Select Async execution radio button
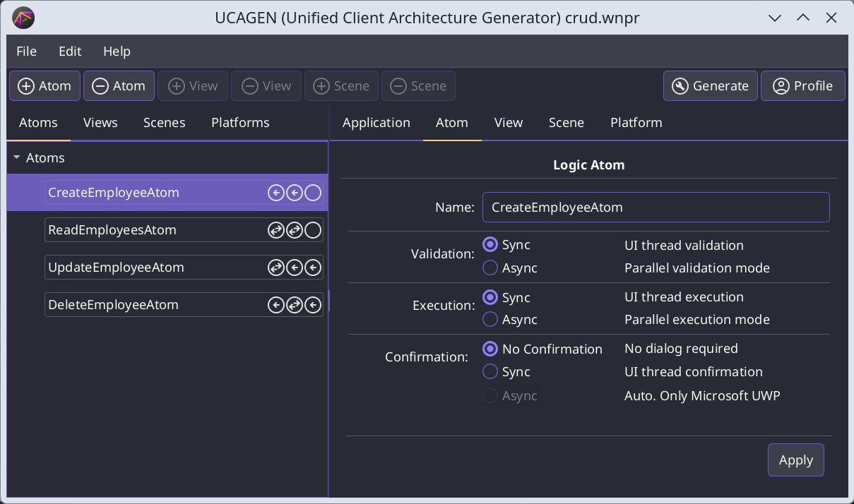854x504 pixels. pos(490,320)
